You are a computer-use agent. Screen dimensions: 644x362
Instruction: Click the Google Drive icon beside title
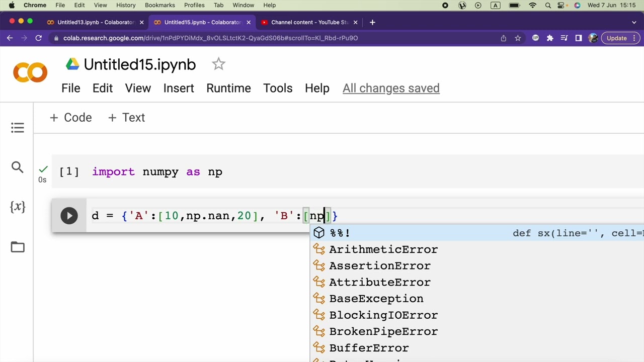[x=72, y=64]
